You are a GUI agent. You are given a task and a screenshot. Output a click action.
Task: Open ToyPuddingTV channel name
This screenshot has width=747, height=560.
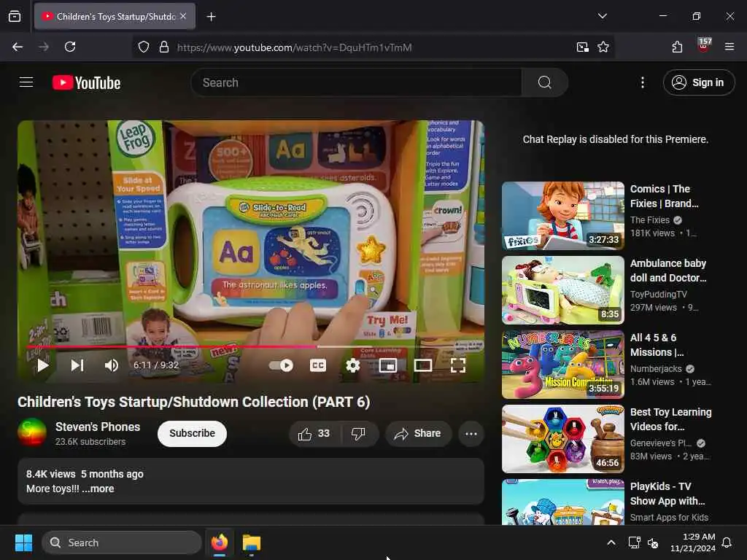(659, 295)
